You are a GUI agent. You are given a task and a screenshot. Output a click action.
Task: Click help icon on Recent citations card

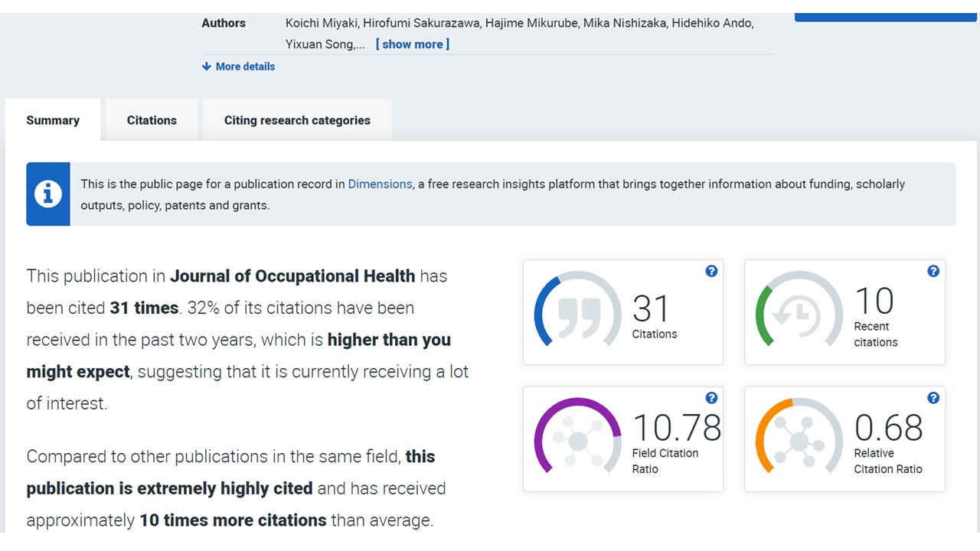933,271
